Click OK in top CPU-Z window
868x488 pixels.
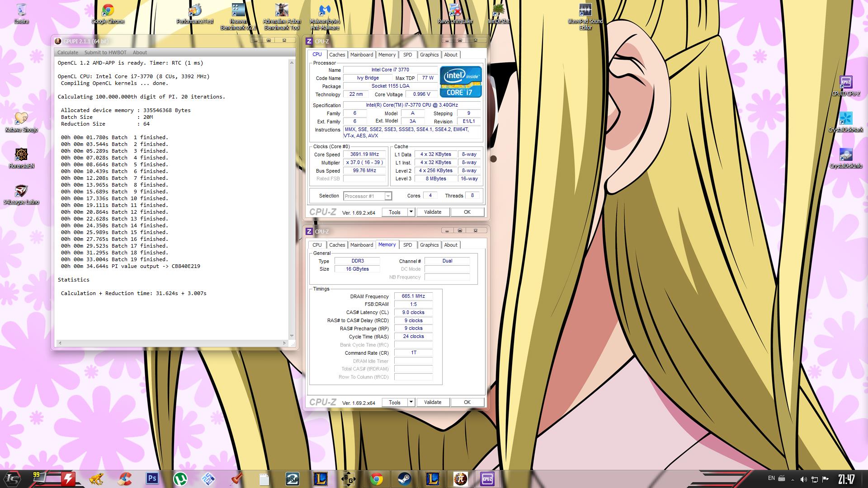tap(467, 212)
